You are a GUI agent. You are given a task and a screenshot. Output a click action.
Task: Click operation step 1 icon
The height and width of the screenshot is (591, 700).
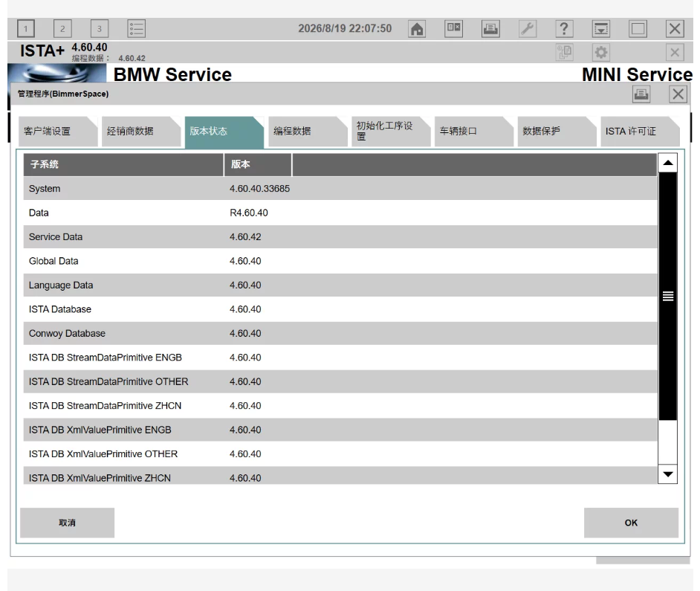pyautogui.click(x=26, y=29)
